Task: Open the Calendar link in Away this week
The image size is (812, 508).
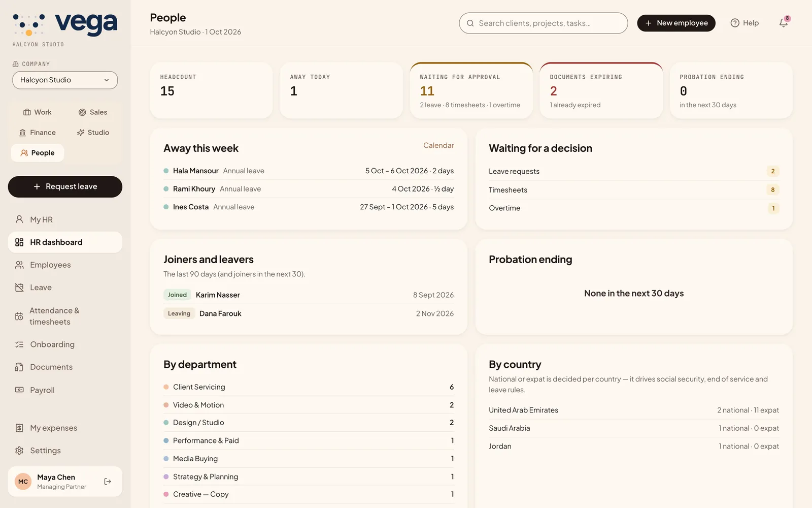Action: tap(438, 145)
